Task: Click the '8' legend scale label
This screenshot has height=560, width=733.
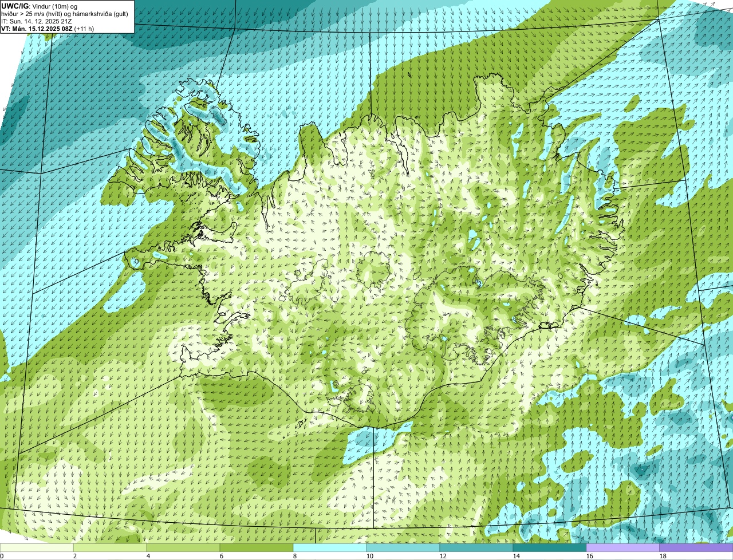Action: [x=295, y=556]
